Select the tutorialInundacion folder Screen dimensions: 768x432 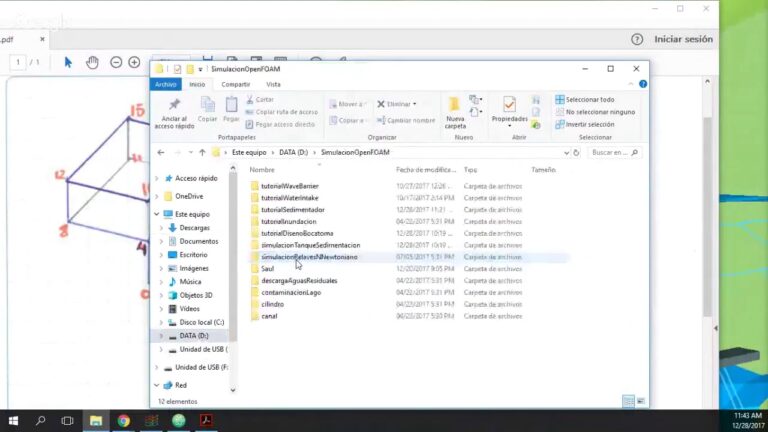(x=288, y=221)
